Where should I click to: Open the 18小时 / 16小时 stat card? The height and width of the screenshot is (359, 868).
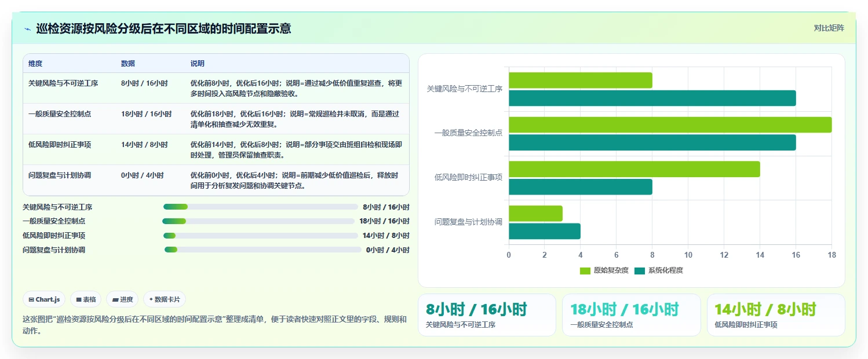[632, 315]
